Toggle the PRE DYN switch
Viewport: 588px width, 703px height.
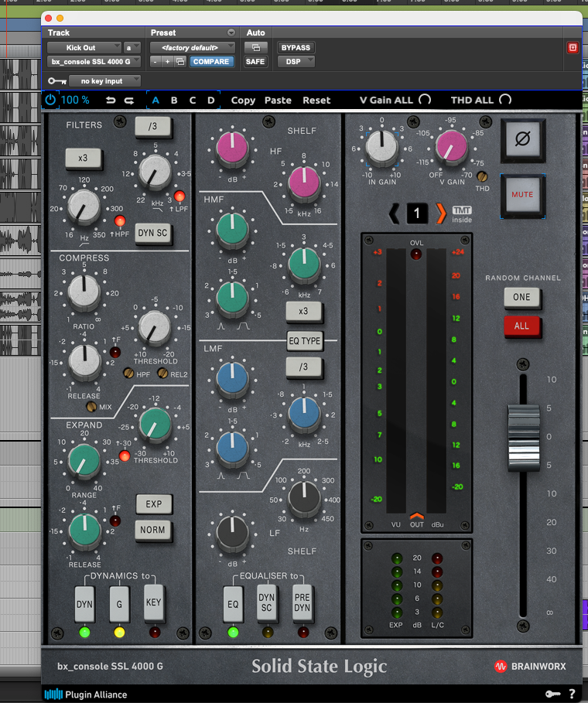[x=303, y=602]
